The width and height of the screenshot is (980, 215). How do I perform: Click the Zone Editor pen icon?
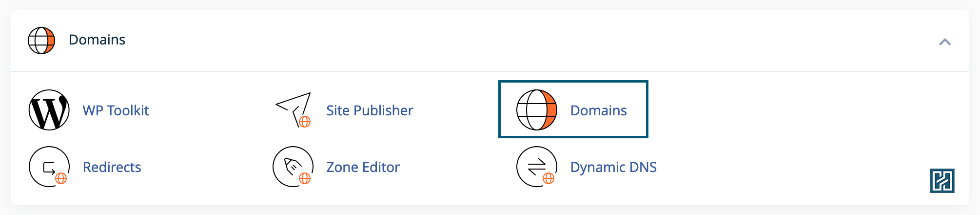(x=292, y=166)
